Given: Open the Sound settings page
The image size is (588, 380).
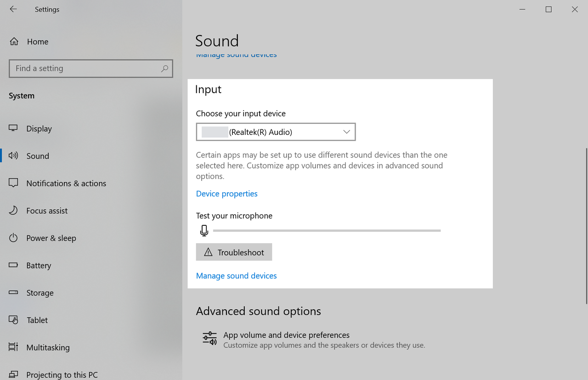Looking at the screenshot, I should [x=38, y=156].
